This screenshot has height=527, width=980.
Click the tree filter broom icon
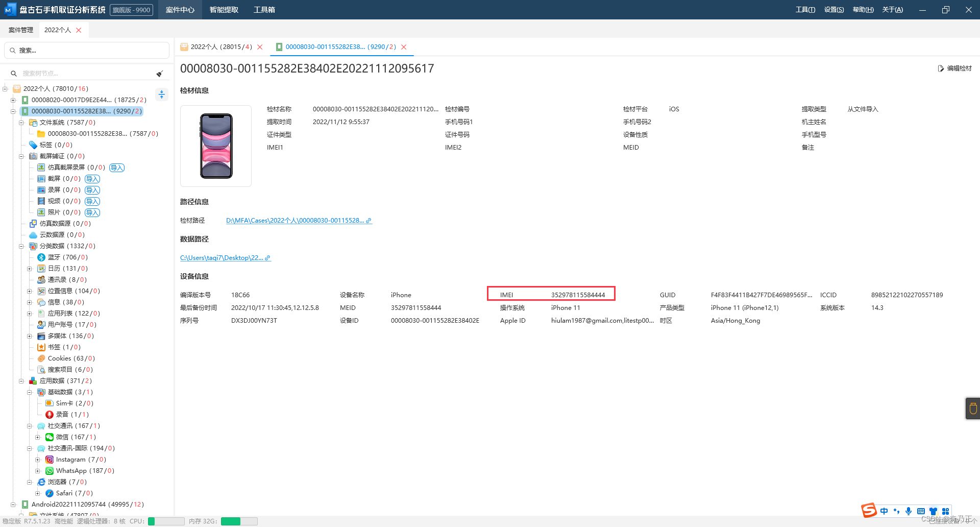[x=160, y=74]
